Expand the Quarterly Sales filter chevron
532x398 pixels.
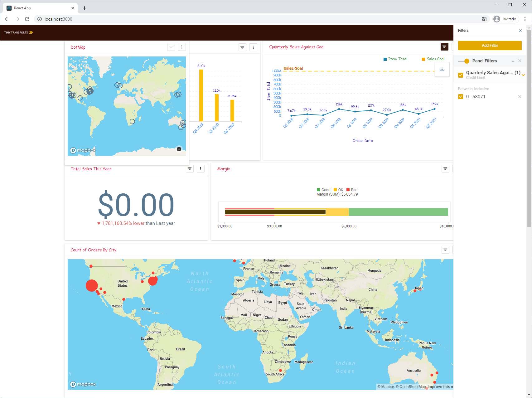click(x=523, y=75)
